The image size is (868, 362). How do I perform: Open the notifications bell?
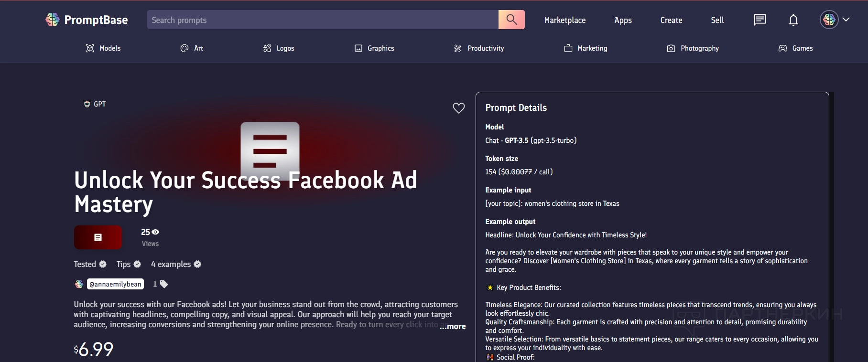(793, 20)
